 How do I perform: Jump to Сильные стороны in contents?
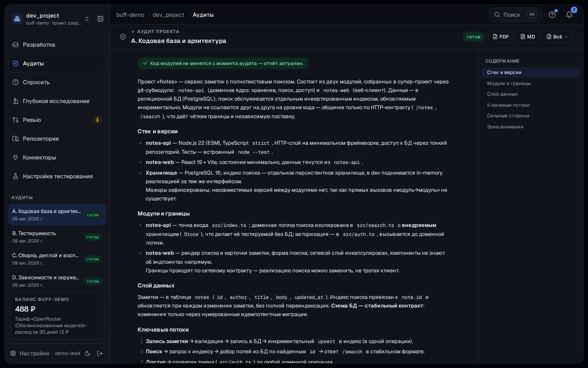coord(531,116)
